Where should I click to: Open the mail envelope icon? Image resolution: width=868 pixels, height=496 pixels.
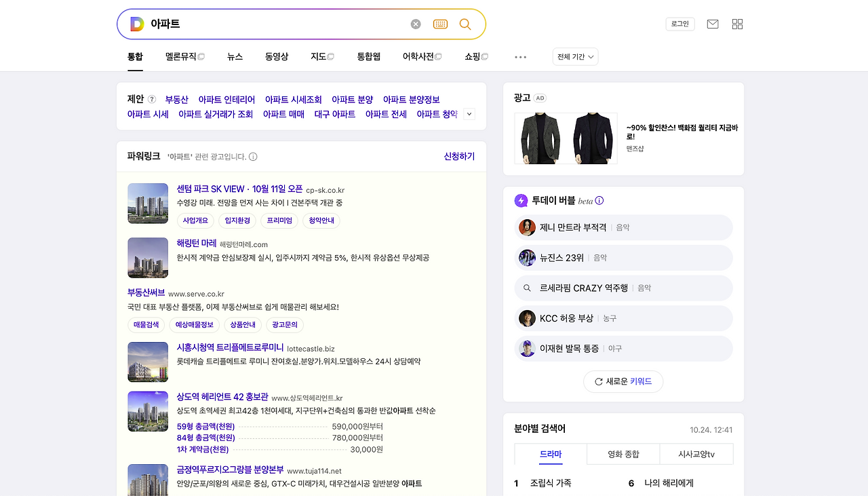712,23
